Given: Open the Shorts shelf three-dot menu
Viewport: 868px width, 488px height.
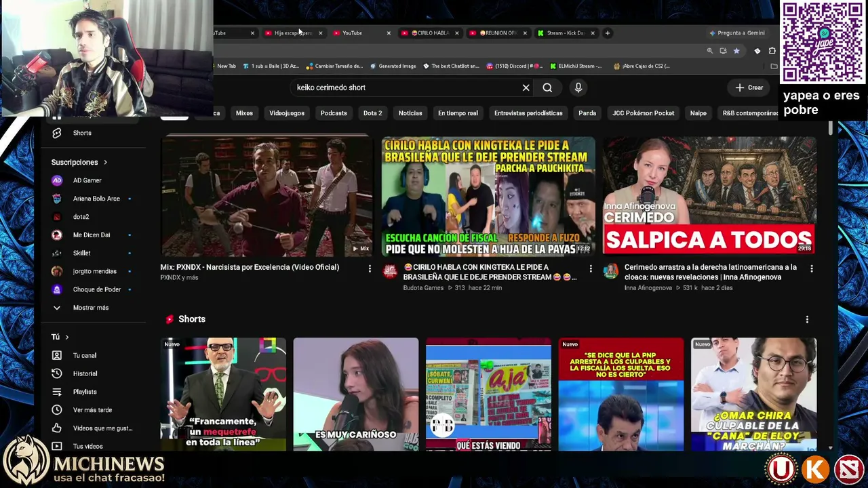Looking at the screenshot, I should (x=807, y=319).
